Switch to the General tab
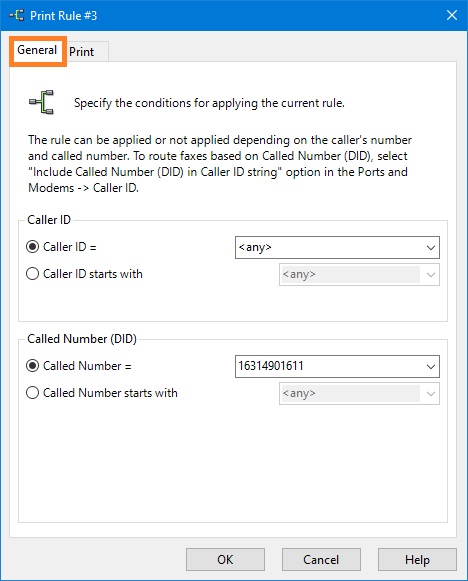468x581 pixels. [37, 50]
